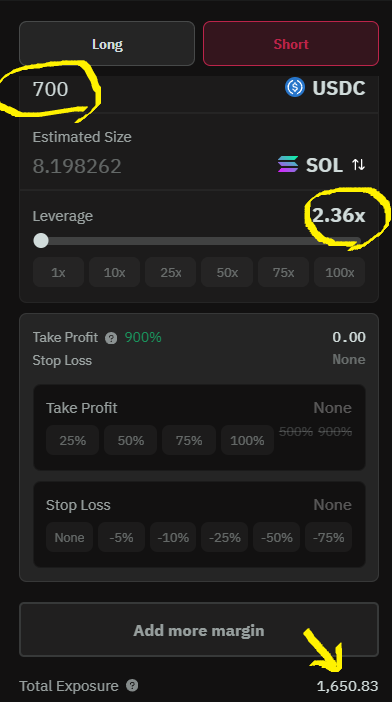
Task: Click the Add more margin button
Action: (199, 629)
